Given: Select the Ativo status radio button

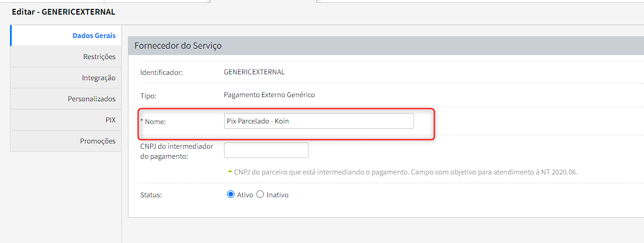Looking at the screenshot, I should tap(231, 195).
